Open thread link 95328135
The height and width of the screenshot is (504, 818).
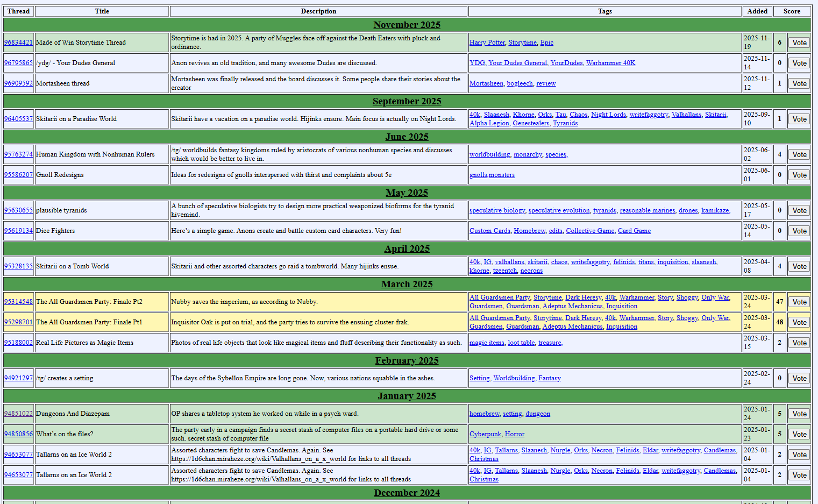(18, 266)
